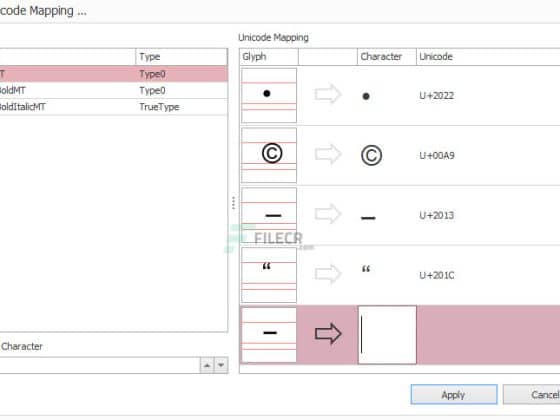Click the mapped en dash character
Image resolution: width=560 pixels, height=420 pixels.
pos(368,218)
